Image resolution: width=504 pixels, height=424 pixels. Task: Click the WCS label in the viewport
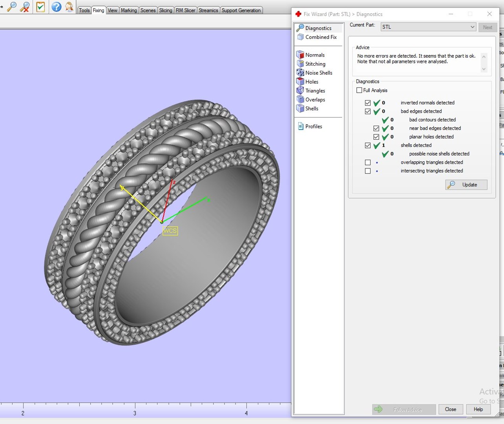point(170,230)
